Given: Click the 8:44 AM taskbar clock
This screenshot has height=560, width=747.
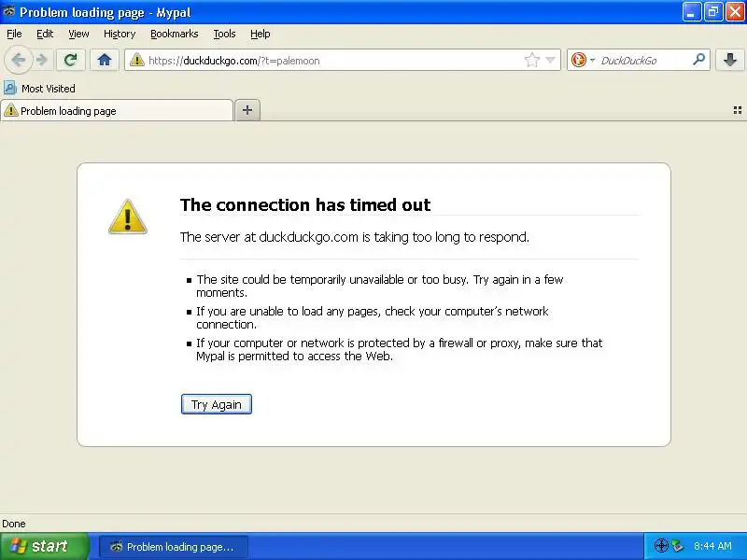Looking at the screenshot, I should tap(712, 546).
